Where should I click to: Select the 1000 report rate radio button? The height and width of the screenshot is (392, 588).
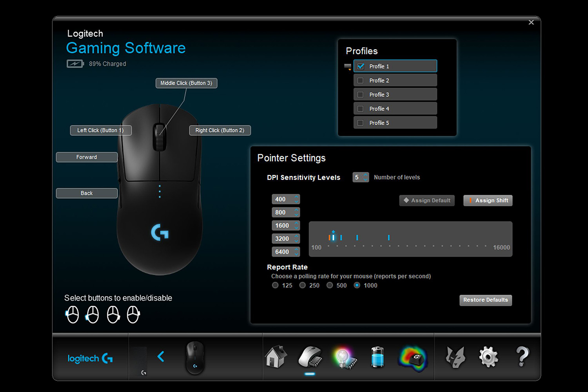click(x=357, y=285)
